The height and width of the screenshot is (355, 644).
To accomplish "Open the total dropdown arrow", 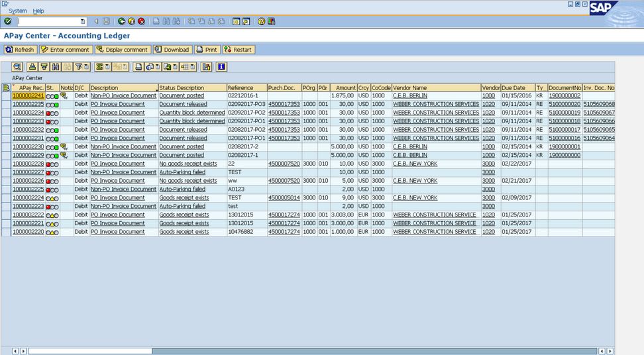I will (107, 66).
